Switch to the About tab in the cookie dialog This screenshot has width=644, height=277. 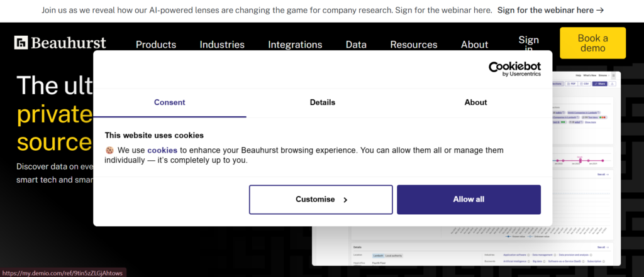pos(475,102)
